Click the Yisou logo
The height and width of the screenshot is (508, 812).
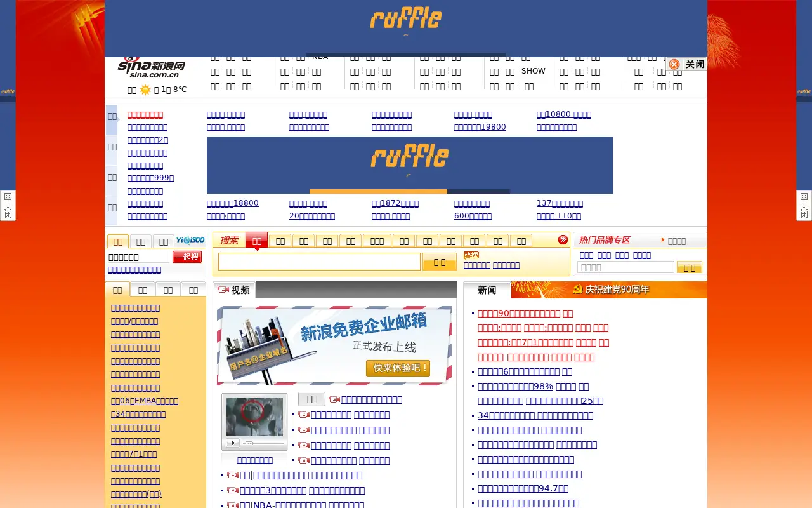coord(190,240)
